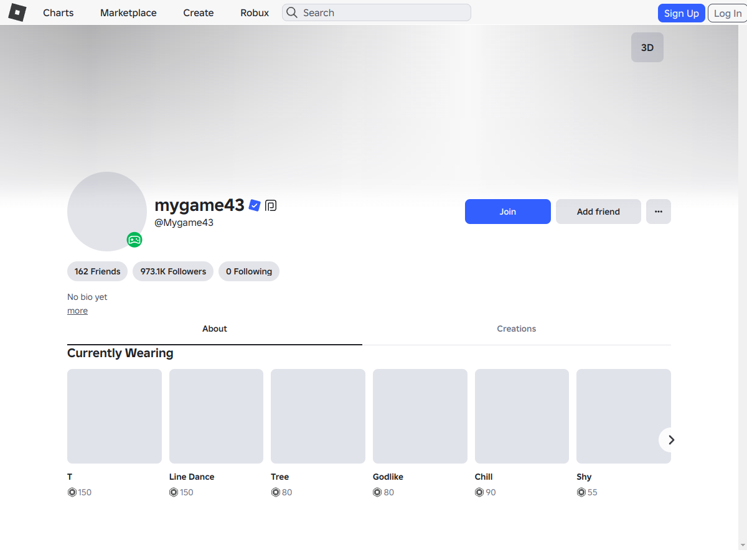Click the three-dots more options button
This screenshot has height=560, width=747.
(x=659, y=212)
